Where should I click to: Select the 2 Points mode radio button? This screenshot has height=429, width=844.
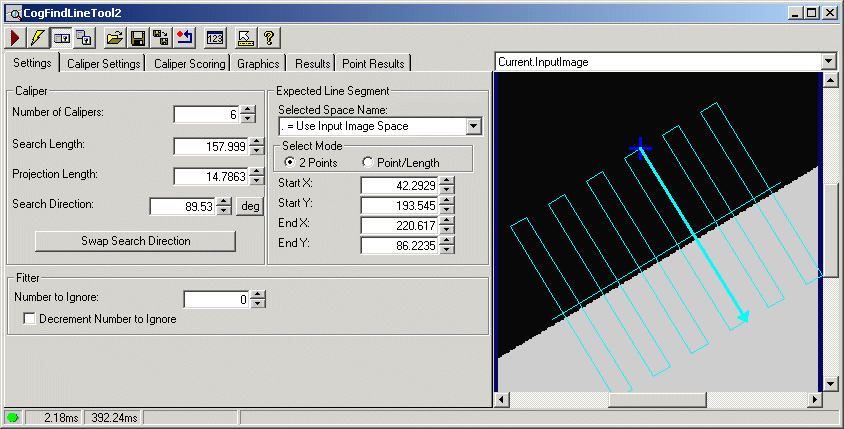pyautogui.click(x=290, y=162)
